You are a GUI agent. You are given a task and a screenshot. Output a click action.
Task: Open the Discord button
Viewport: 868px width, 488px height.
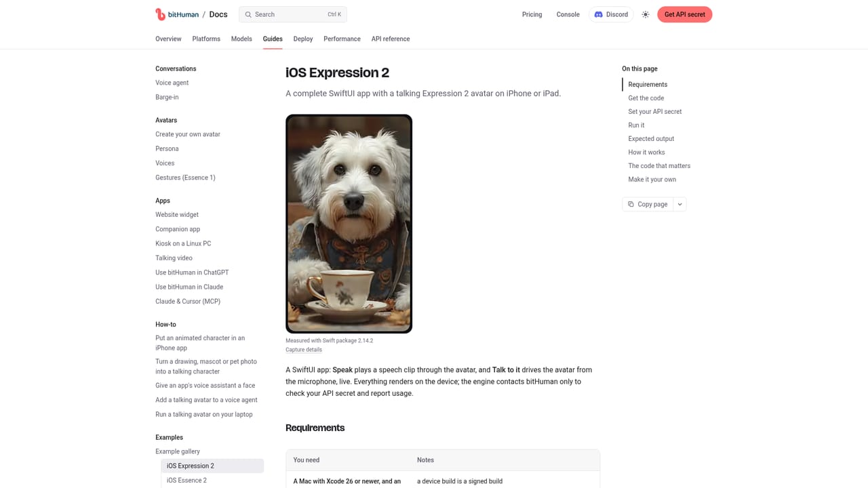point(611,14)
